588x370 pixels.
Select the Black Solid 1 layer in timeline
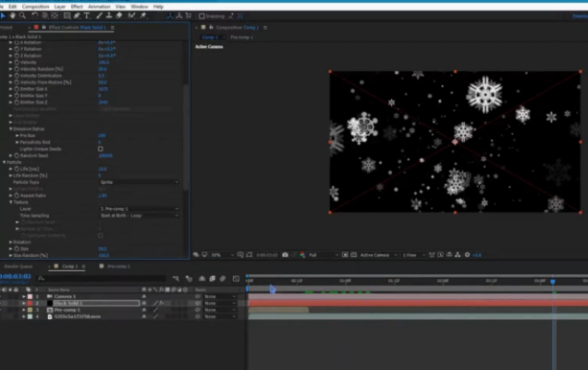tap(69, 302)
